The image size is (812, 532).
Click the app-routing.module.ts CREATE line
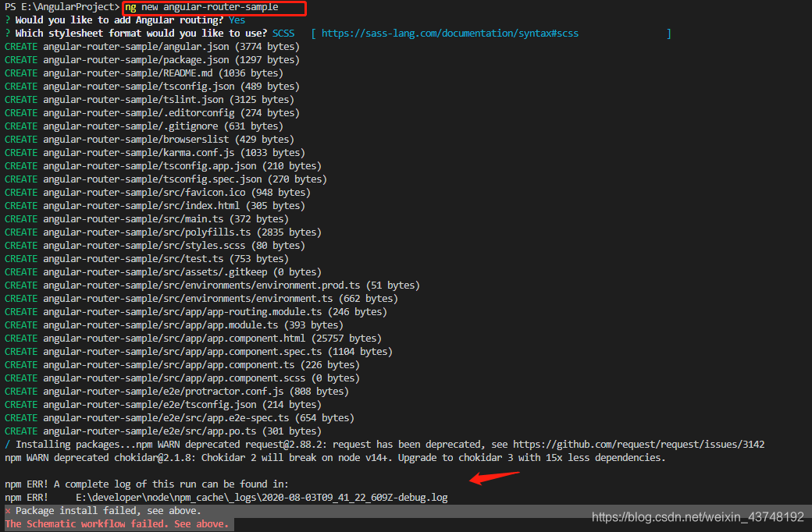click(x=180, y=311)
